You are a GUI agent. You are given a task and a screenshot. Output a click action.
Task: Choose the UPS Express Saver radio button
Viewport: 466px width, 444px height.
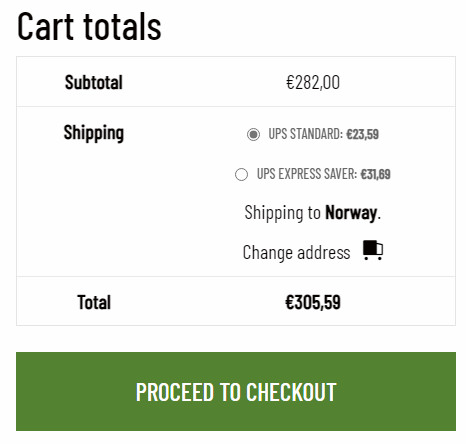(x=241, y=174)
